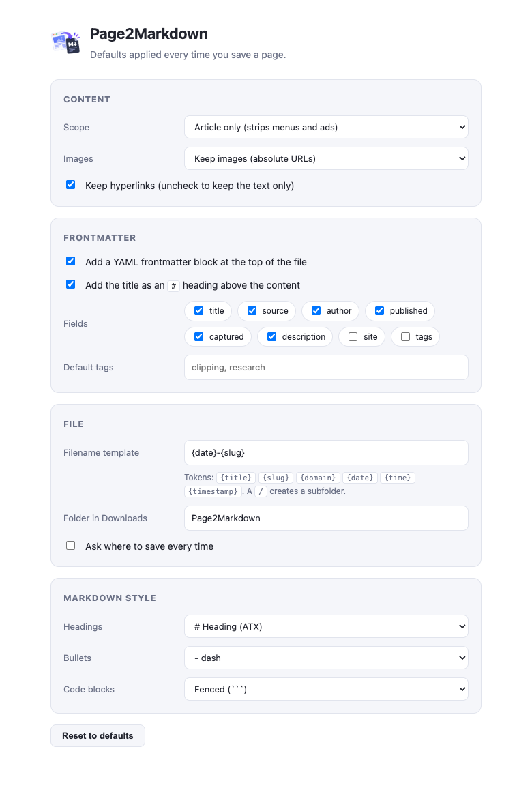The width and height of the screenshot is (532, 805).
Task: Open the Code blocks dropdown
Action: coord(326,690)
